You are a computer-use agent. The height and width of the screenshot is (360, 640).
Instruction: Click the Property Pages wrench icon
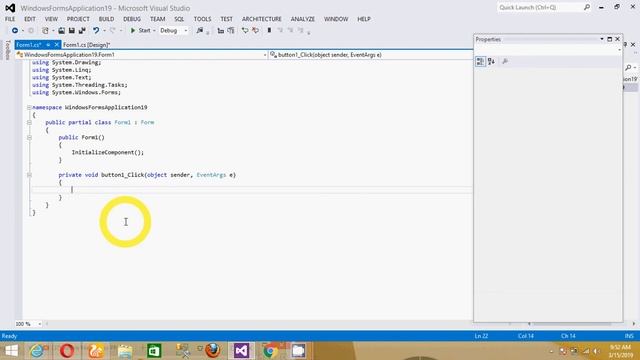point(505,61)
